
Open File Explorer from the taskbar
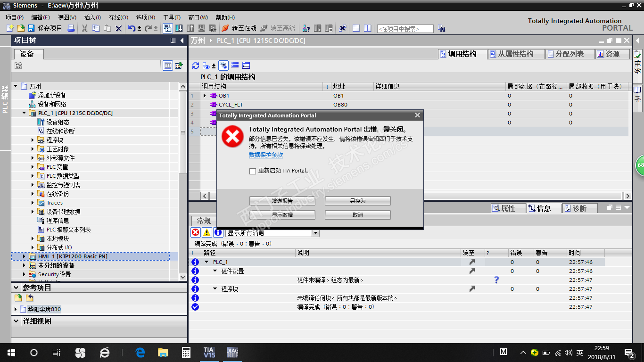point(163,352)
